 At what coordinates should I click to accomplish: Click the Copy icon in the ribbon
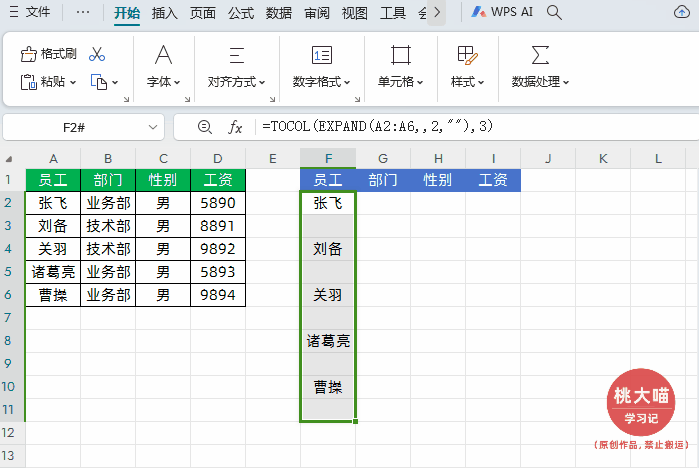[x=99, y=82]
